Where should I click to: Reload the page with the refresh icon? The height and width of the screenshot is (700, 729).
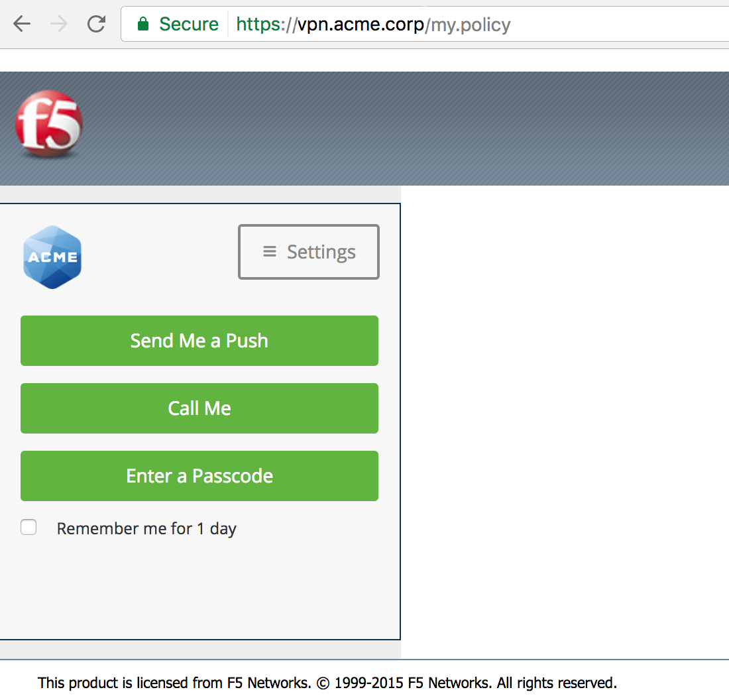(x=96, y=24)
